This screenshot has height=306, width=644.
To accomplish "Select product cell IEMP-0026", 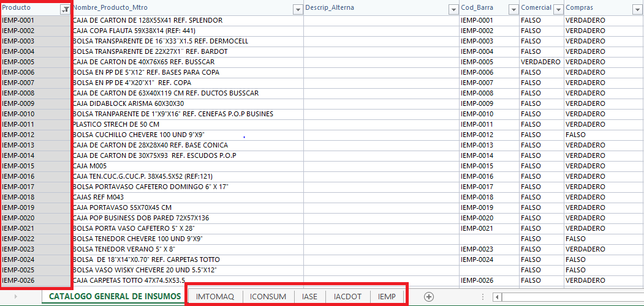I will [x=36, y=280].
